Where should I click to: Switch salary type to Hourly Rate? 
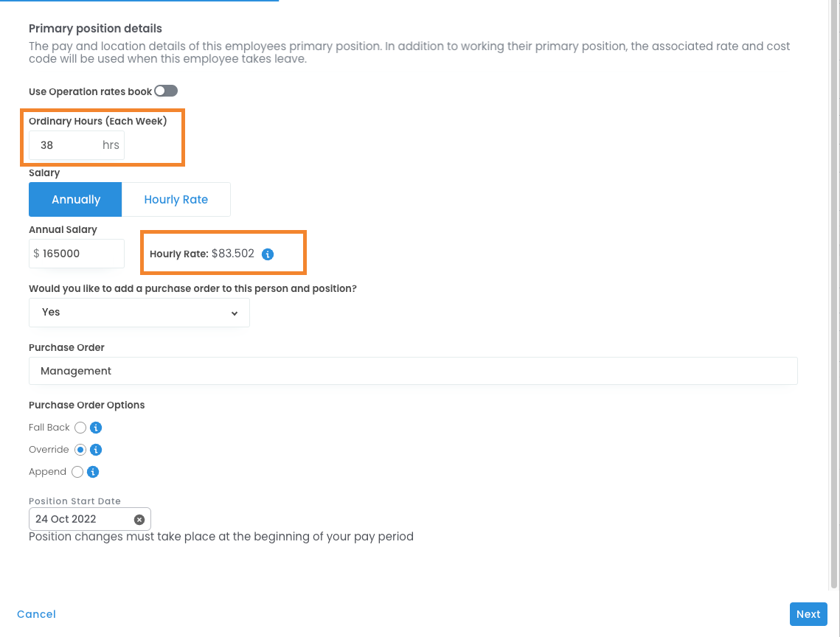click(x=176, y=200)
